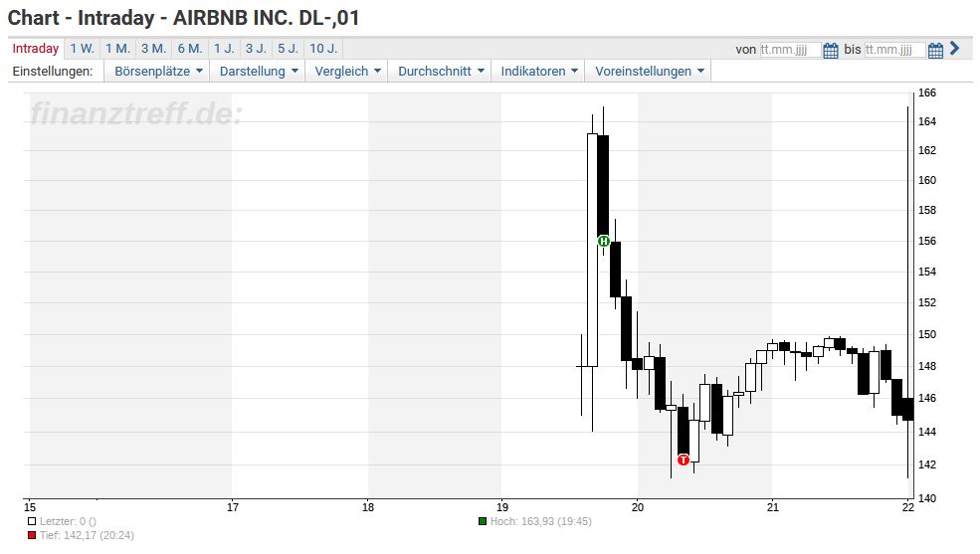Click the 'bis' end date field

coord(894,50)
